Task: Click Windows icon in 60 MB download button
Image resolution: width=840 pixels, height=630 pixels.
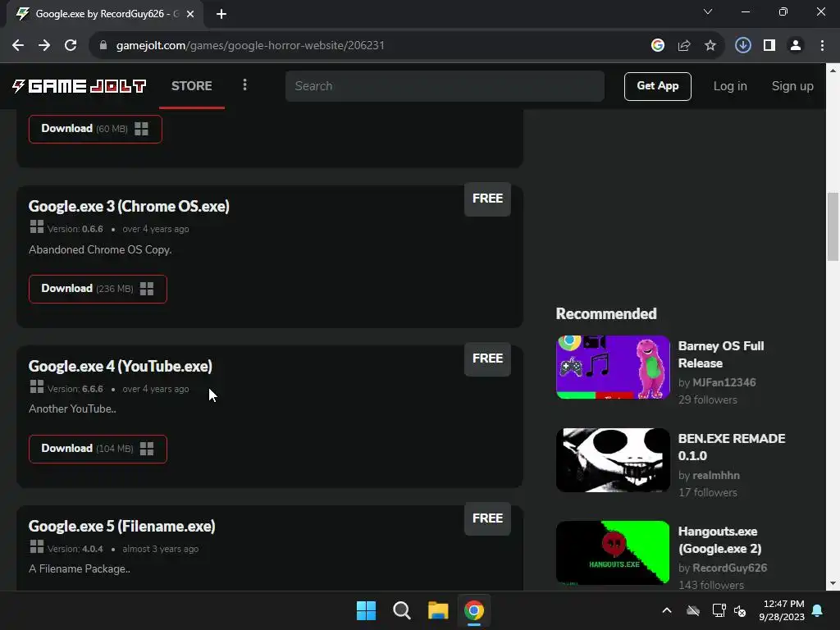Action: (141, 129)
